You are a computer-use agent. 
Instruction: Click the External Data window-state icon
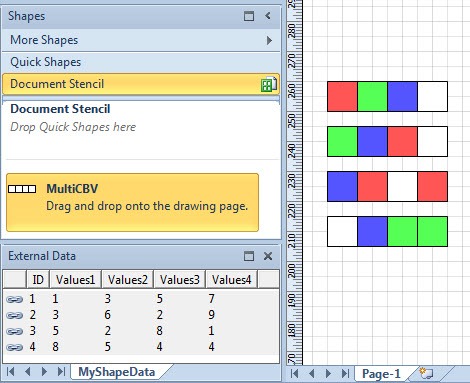249,256
